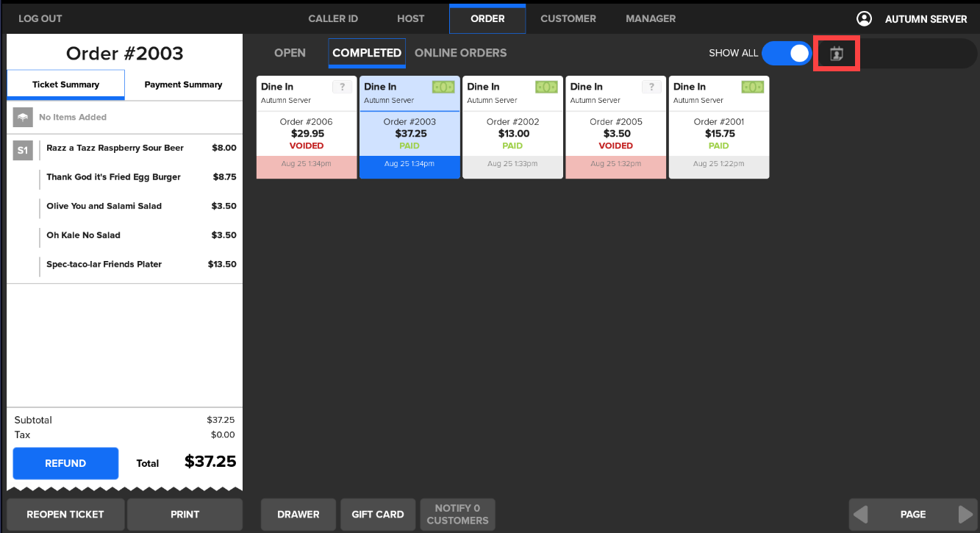This screenshot has height=533, width=980.
Task: Click the question mark icon on Order #2005
Action: (651, 87)
